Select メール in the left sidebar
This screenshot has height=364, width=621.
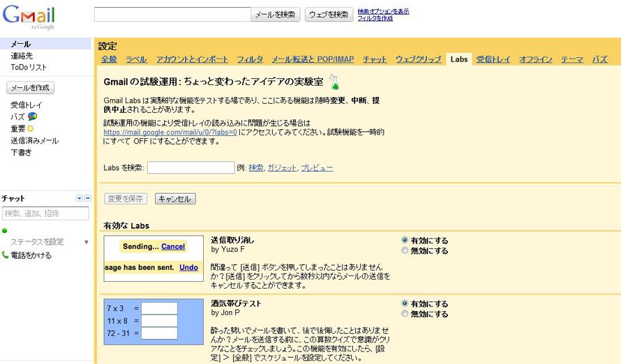45,44
